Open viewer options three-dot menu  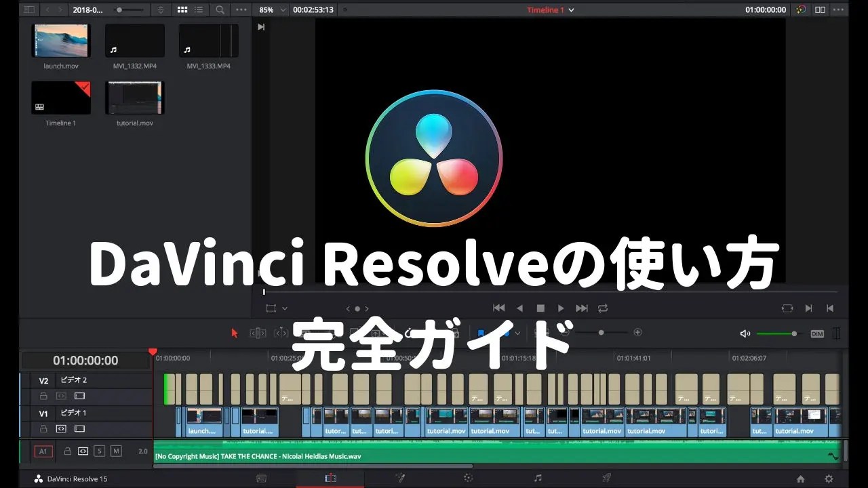(840, 10)
